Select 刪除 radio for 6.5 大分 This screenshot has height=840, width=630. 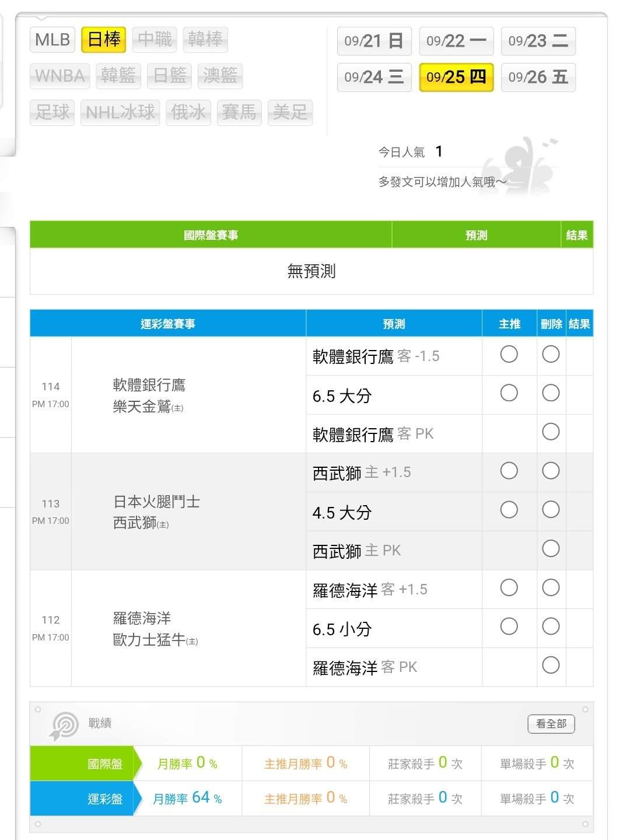click(551, 393)
